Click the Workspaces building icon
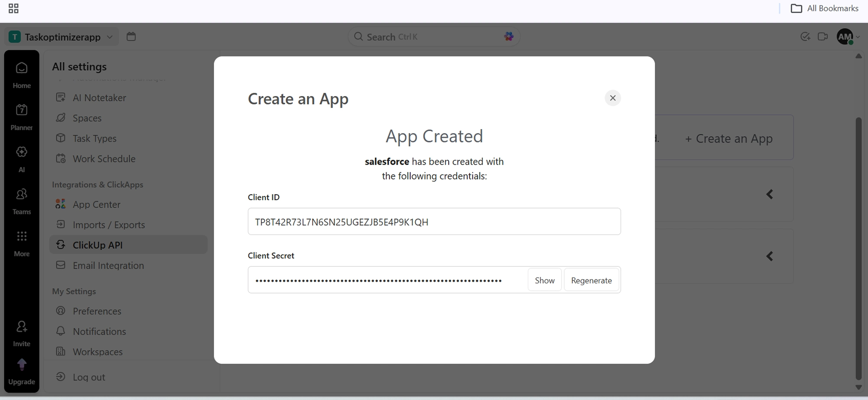Screen dimensions: 868x400 pos(61,351)
